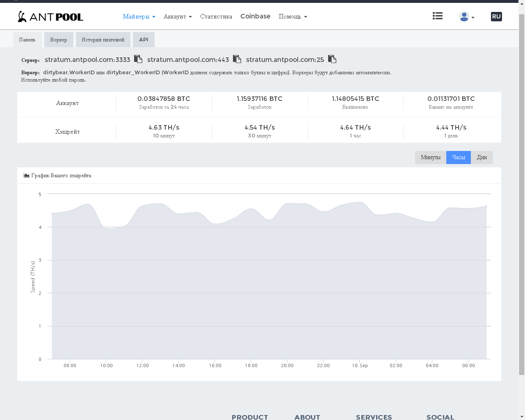Viewport: 525px width, 420px height.
Task: Copy the stratum.antpool.com:443 server address
Action: (237, 59)
